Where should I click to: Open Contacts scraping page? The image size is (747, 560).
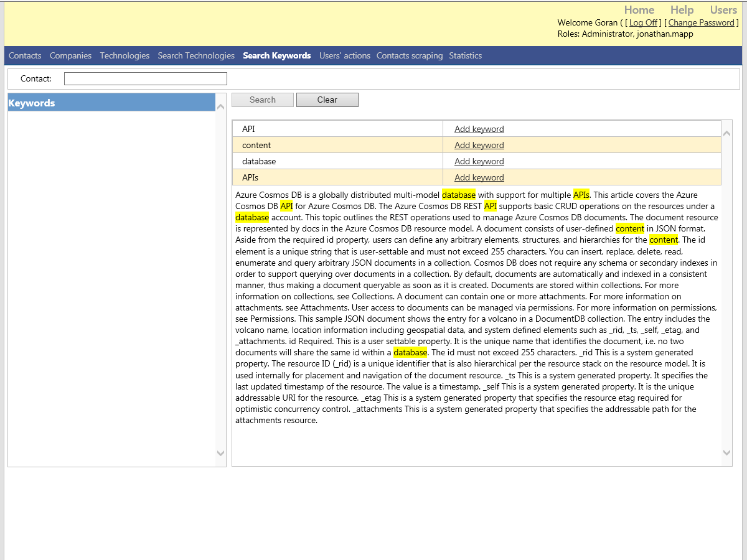tap(410, 55)
